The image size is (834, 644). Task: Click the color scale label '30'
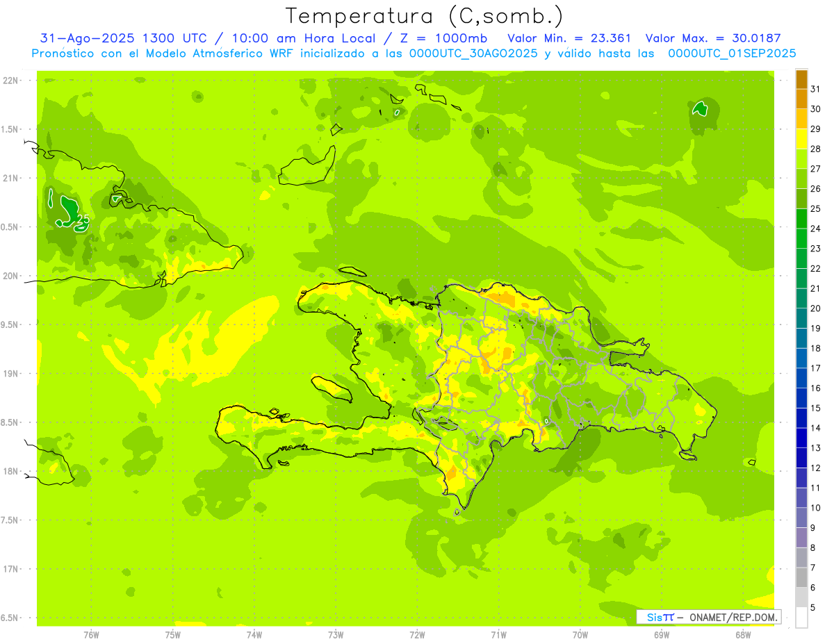[816, 109]
